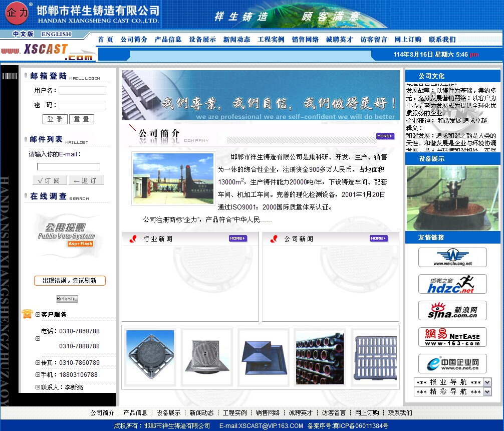Click the Public Vote System graphic
The width and height of the screenshot is (504, 431).
(x=66, y=232)
